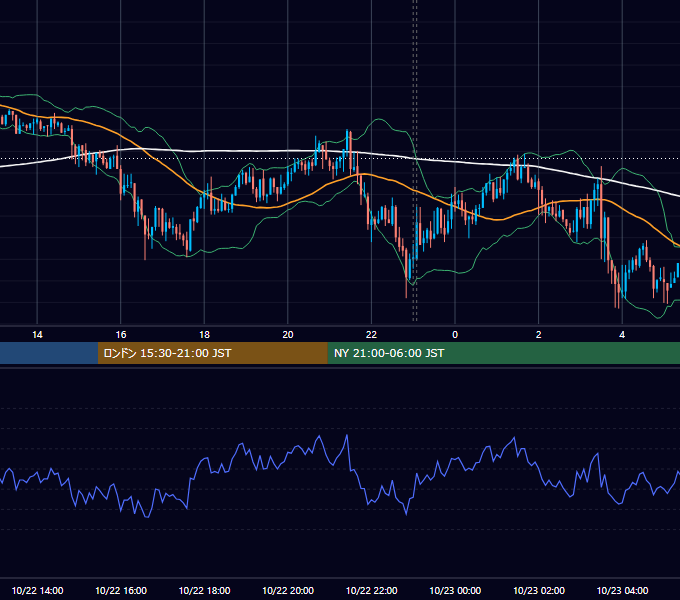Click the 22 hour label on price chart axis
The height and width of the screenshot is (600, 680).
(371, 335)
